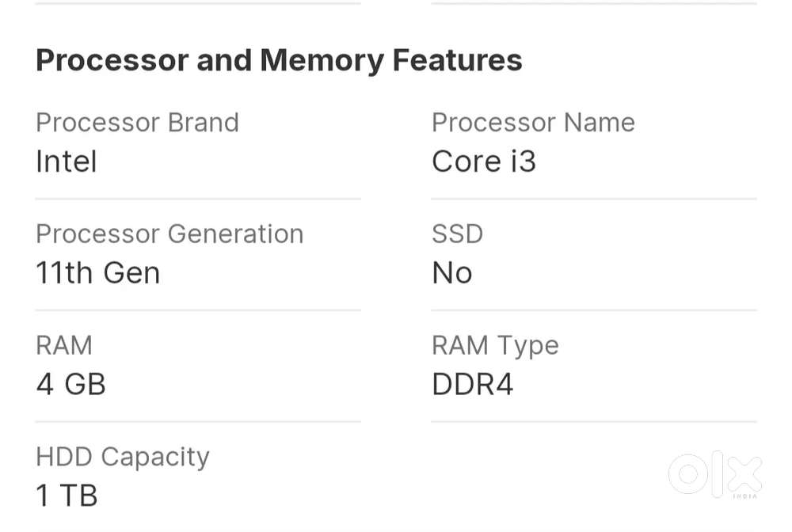Click the DDR4 value
This screenshot has height=532, width=792.
pos(473,385)
